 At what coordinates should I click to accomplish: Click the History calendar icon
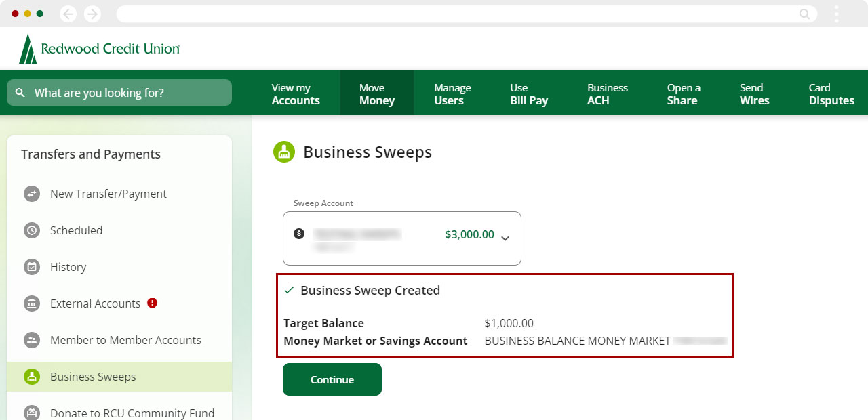[x=32, y=267]
